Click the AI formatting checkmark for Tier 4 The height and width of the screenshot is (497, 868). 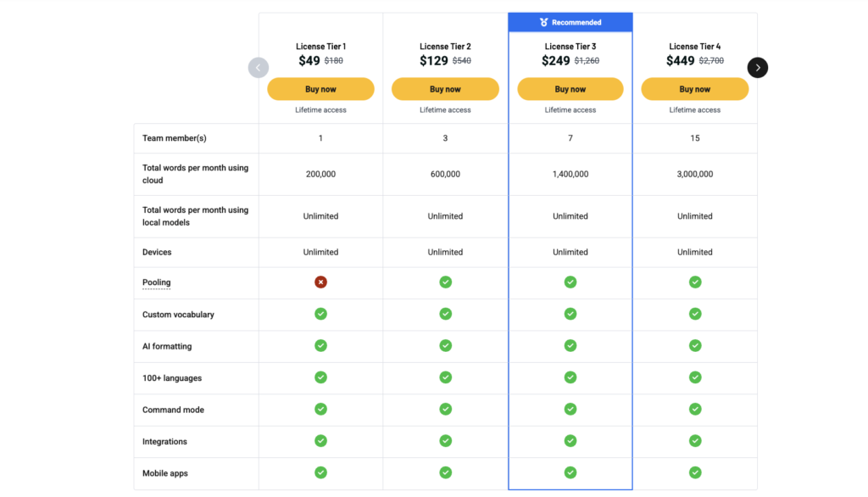695,346
